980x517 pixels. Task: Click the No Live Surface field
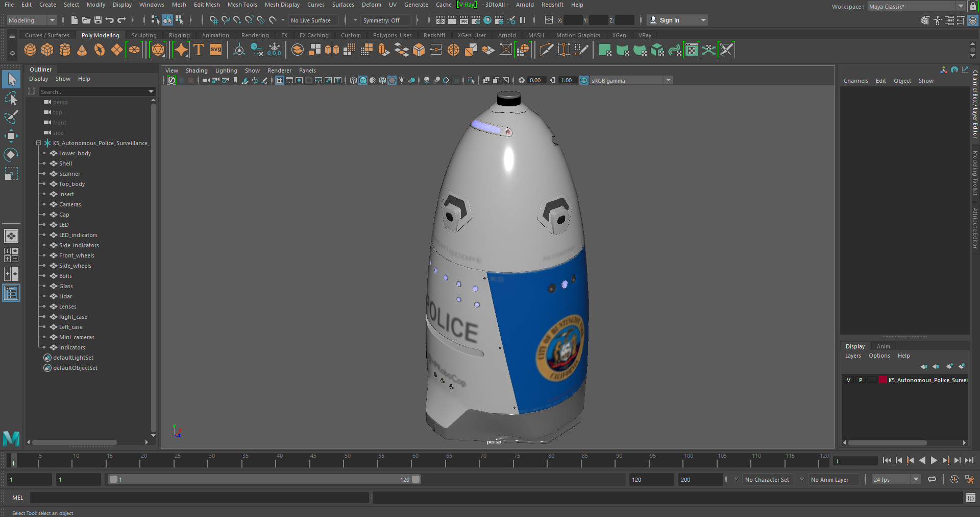[x=313, y=20]
